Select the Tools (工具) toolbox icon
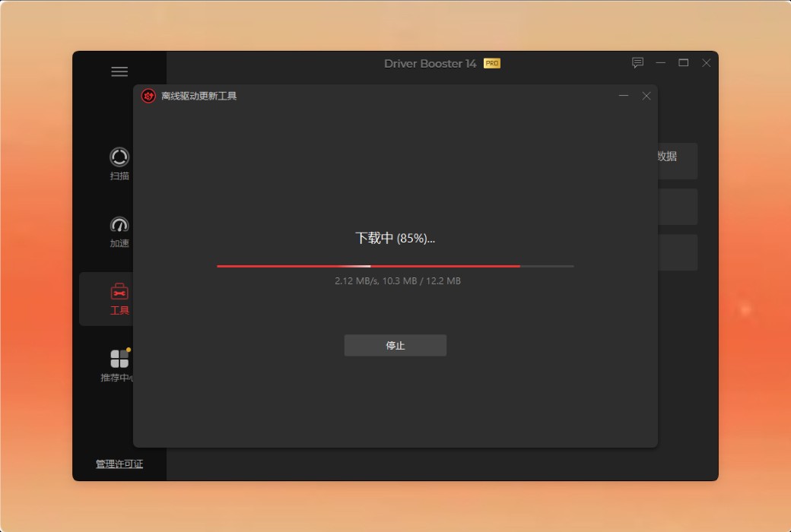 pos(119,292)
